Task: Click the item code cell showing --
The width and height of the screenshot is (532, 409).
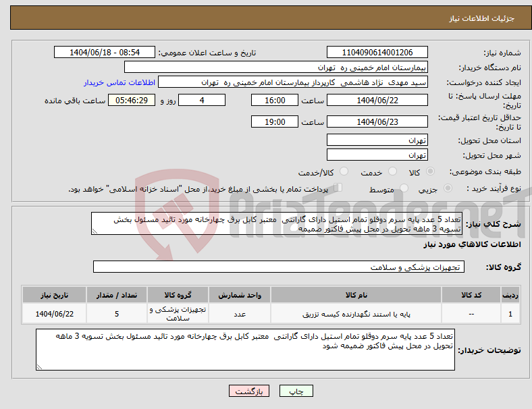Action: coord(471,314)
